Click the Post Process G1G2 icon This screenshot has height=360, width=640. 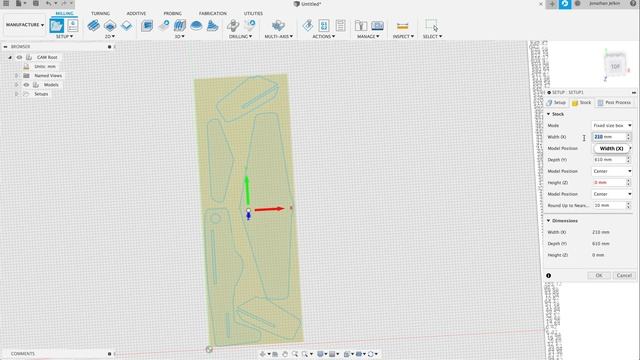click(x=324, y=26)
